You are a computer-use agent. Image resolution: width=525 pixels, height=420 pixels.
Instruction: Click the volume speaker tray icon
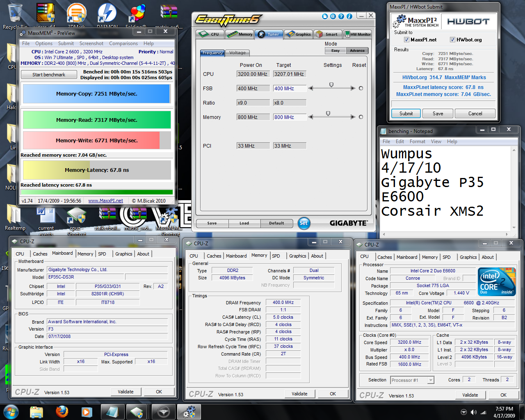(x=474, y=412)
